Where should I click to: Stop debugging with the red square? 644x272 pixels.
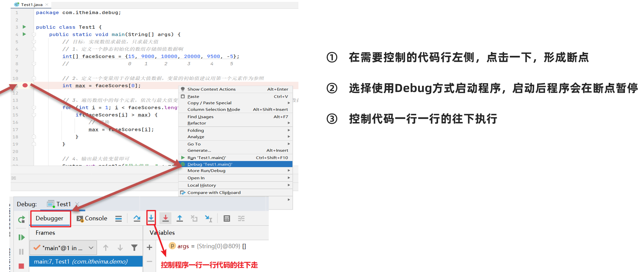click(x=21, y=266)
